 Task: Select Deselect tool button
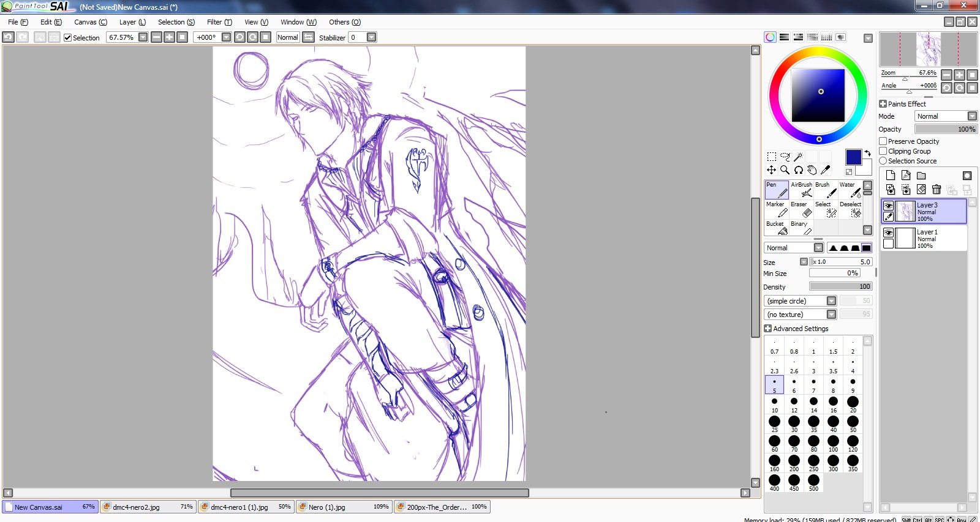point(850,209)
